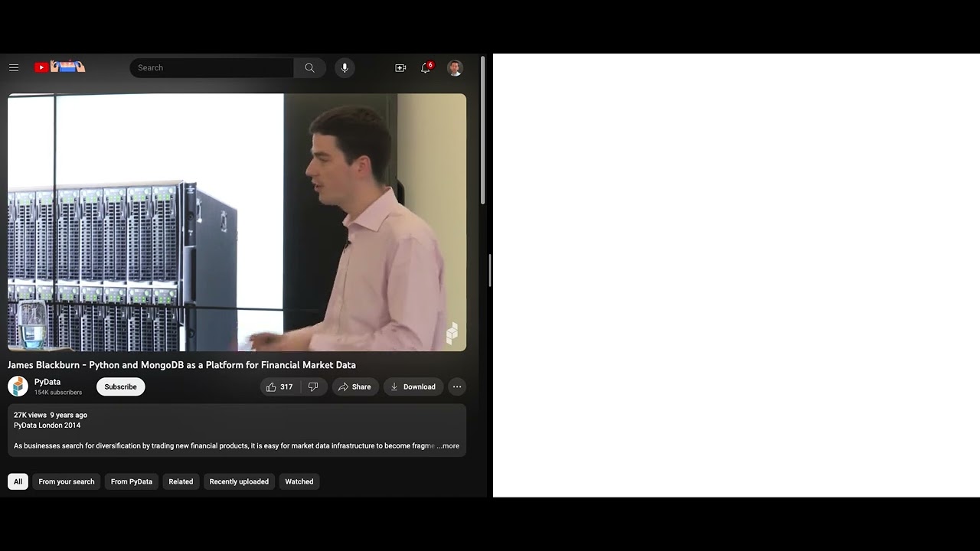
Task: Open the hamburger guide menu
Action: coord(14,67)
